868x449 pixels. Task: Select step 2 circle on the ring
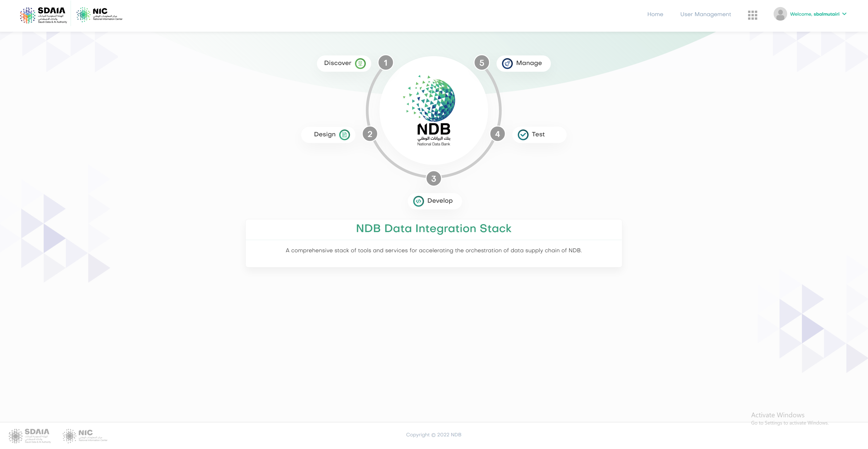tap(370, 134)
